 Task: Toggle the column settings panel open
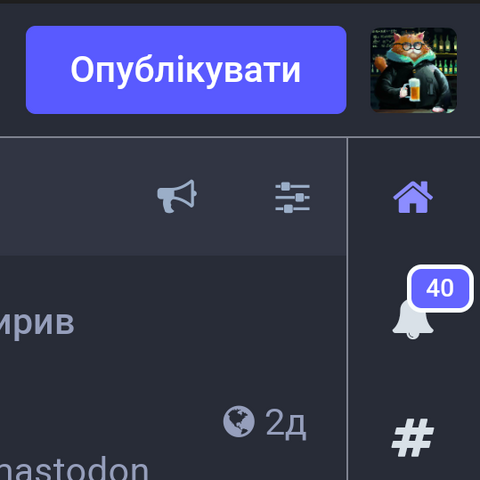(292, 197)
